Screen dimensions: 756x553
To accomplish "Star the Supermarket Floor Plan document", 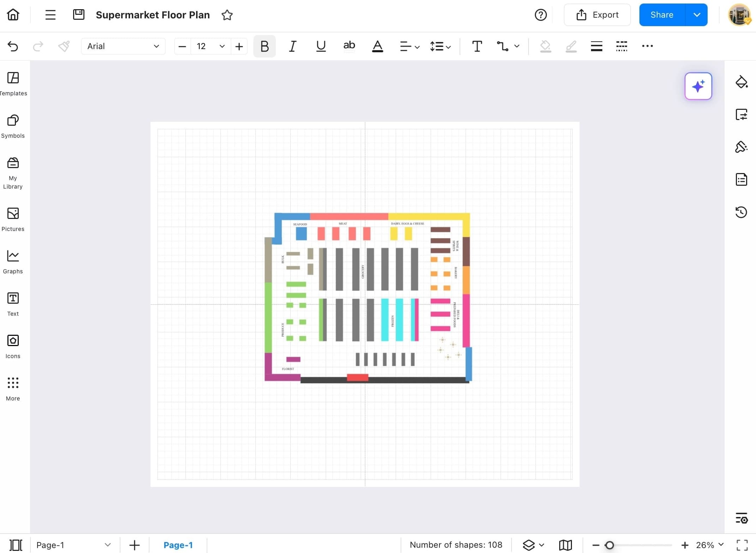I will [x=227, y=15].
